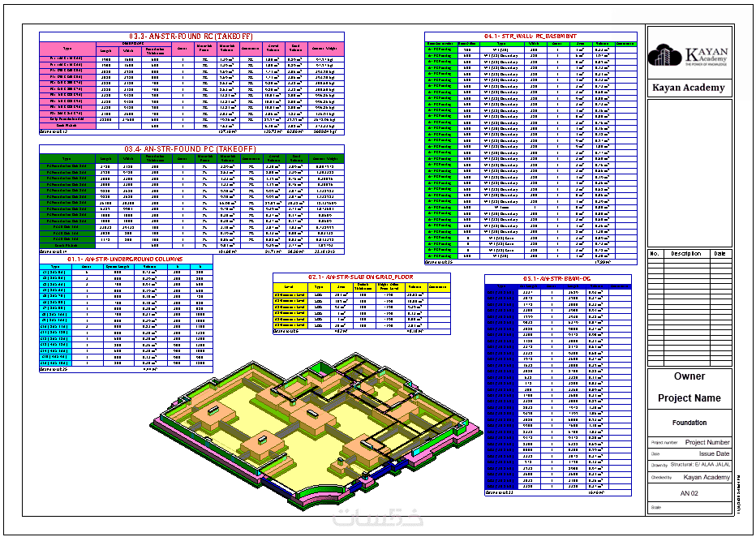Select the Owner label in title block
The height and width of the screenshot is (537, 756).
pyautogui.click(x=689, y=376)
